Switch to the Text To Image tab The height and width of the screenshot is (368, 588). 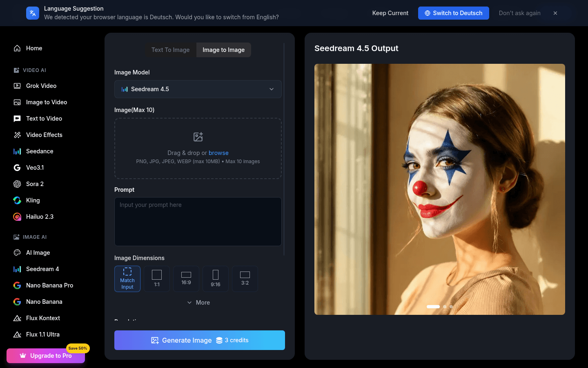click(x=171, y=50)
